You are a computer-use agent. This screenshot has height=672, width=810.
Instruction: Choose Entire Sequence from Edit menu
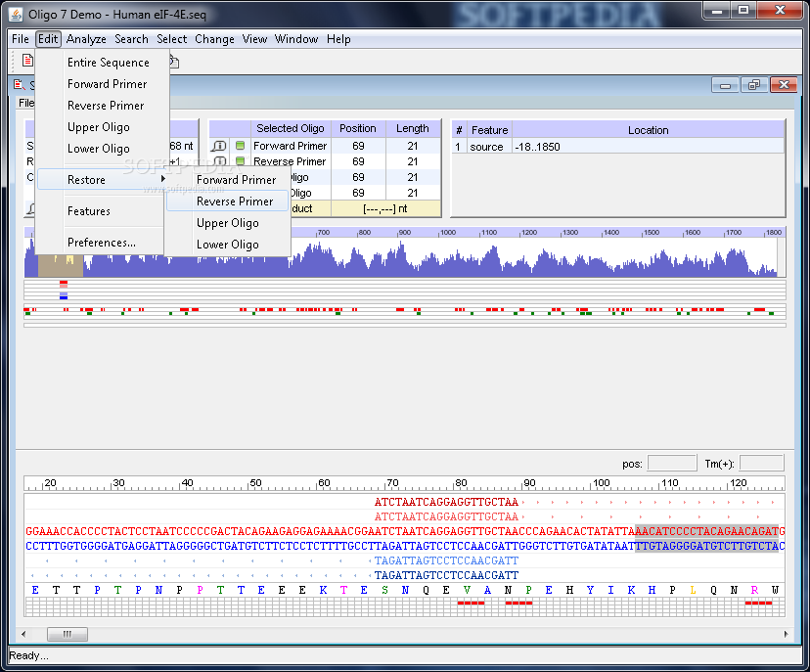click(x=109, y=63)
